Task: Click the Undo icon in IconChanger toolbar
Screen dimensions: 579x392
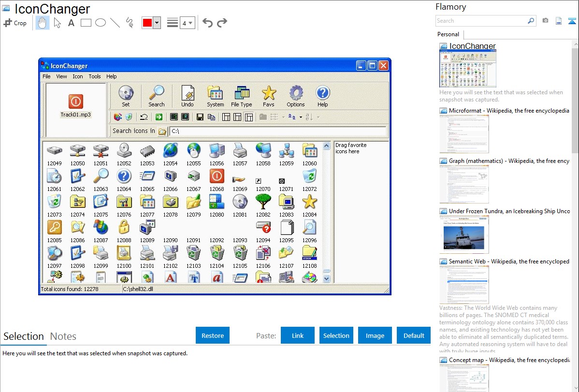Action: pos(188,96)
